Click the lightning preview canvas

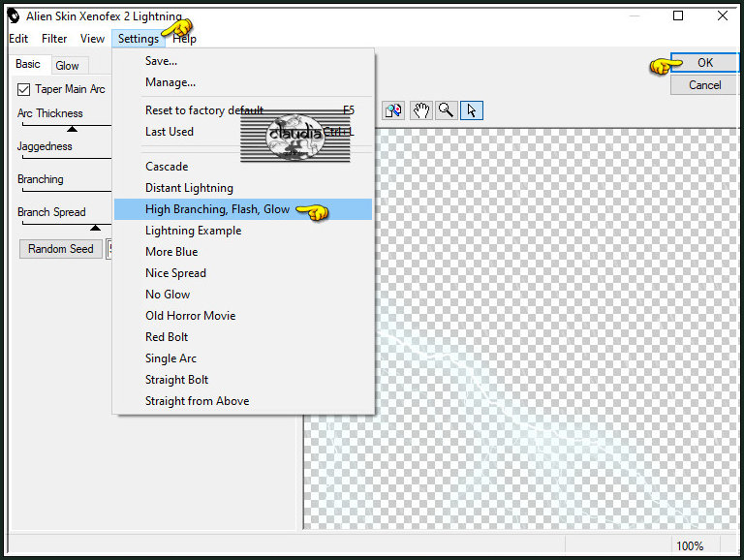(520, 328)
